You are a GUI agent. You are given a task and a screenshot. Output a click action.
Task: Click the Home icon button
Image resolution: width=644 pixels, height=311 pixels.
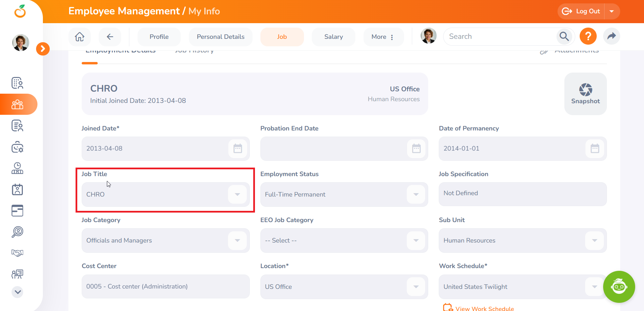[80, 37]
